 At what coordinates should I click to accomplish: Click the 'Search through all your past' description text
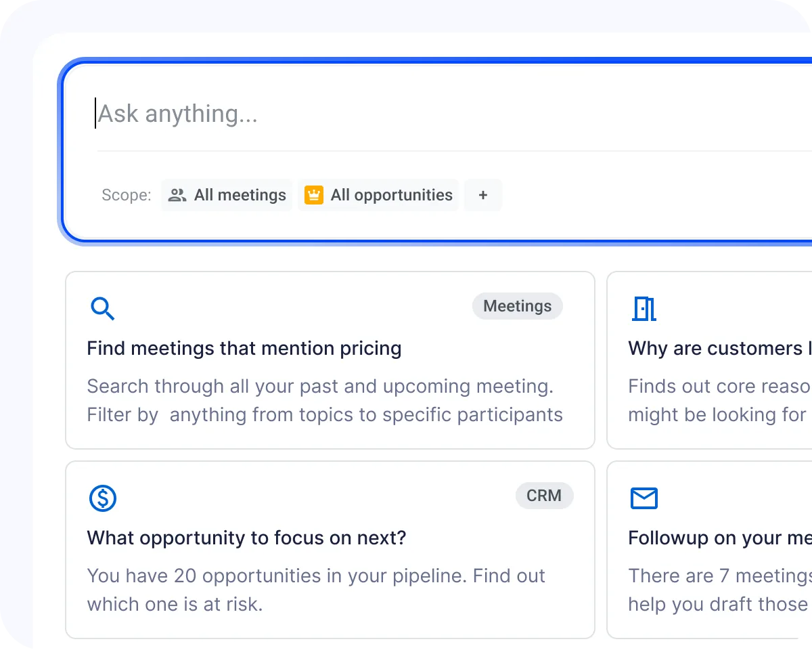(x=325, y=400)
